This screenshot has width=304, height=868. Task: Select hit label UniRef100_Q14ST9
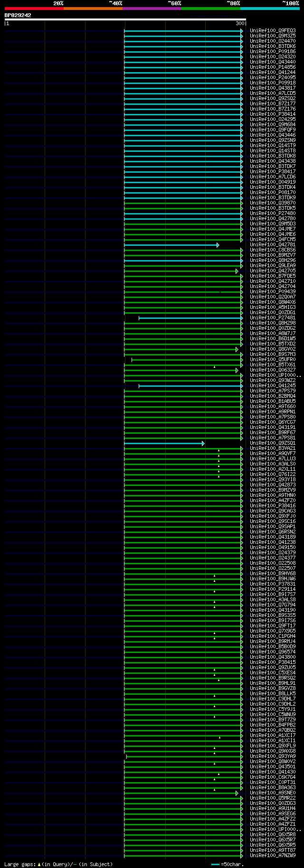click(273, 146)
